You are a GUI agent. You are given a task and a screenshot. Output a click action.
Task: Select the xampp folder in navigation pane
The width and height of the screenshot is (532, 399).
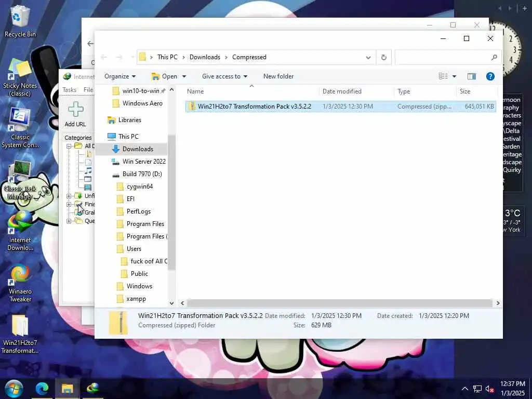131,299
